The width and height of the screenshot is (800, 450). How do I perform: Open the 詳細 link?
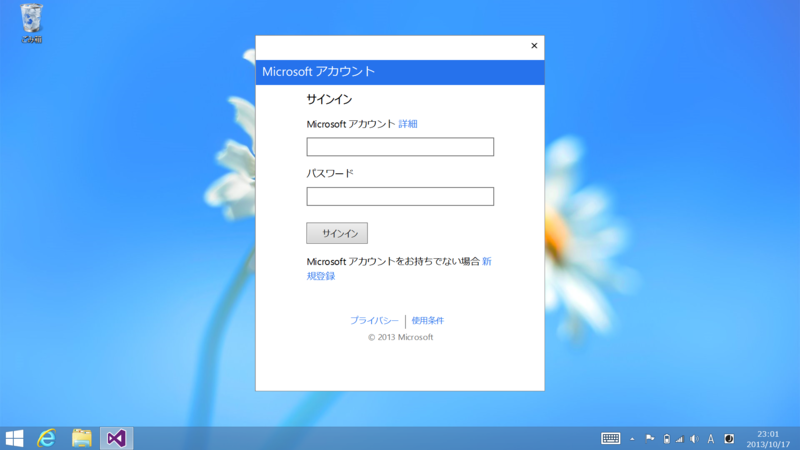pos(408,124)
